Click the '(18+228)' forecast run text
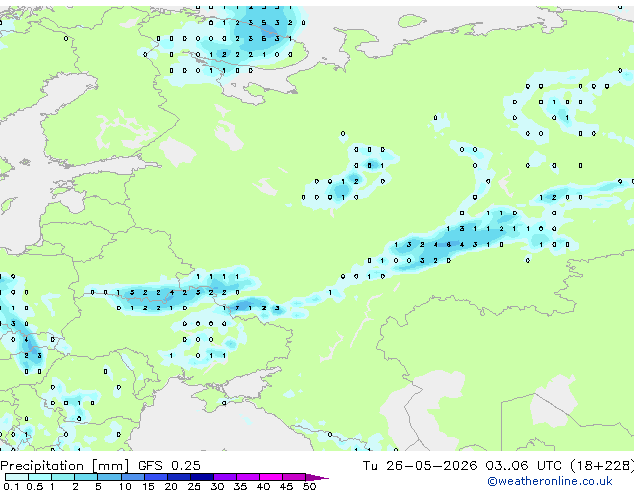634x490 pixels. [602, 465]
